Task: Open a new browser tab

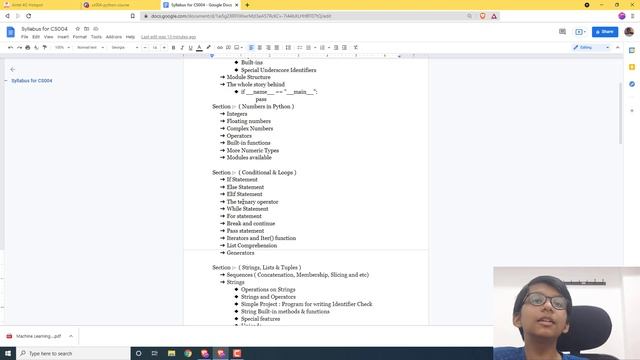Action: tap(247, 5)
